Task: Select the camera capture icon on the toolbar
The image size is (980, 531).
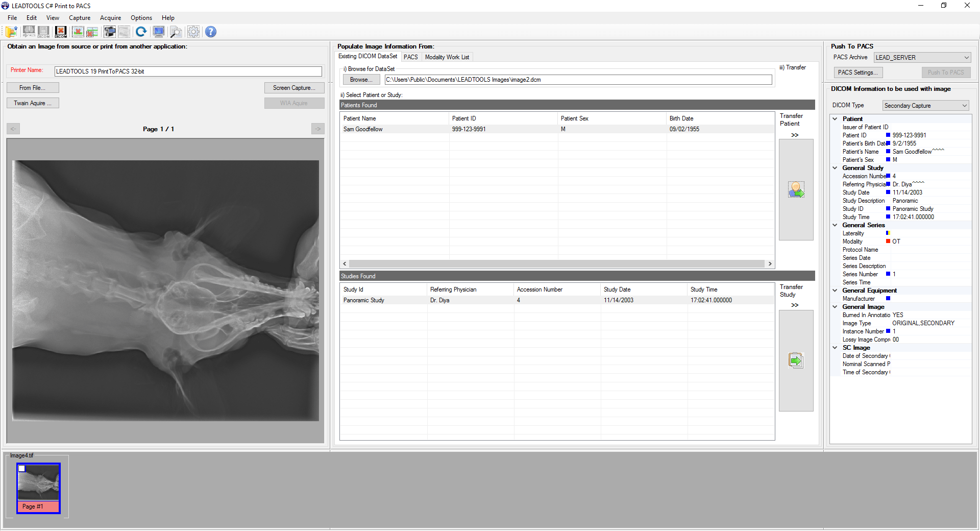Action: (109, 32)
